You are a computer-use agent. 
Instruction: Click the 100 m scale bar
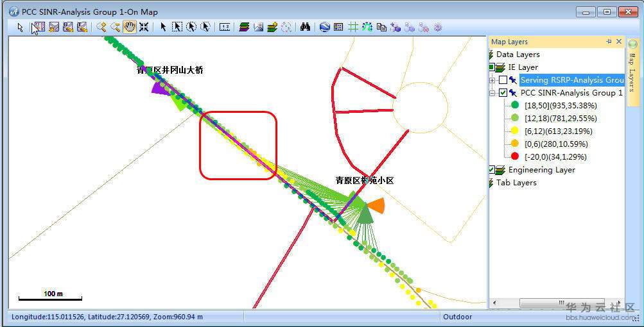51,296
